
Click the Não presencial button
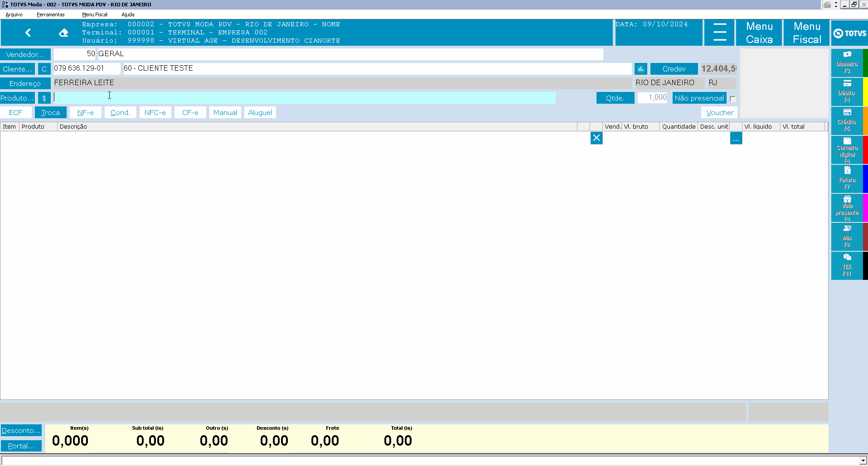pos(699,98)
